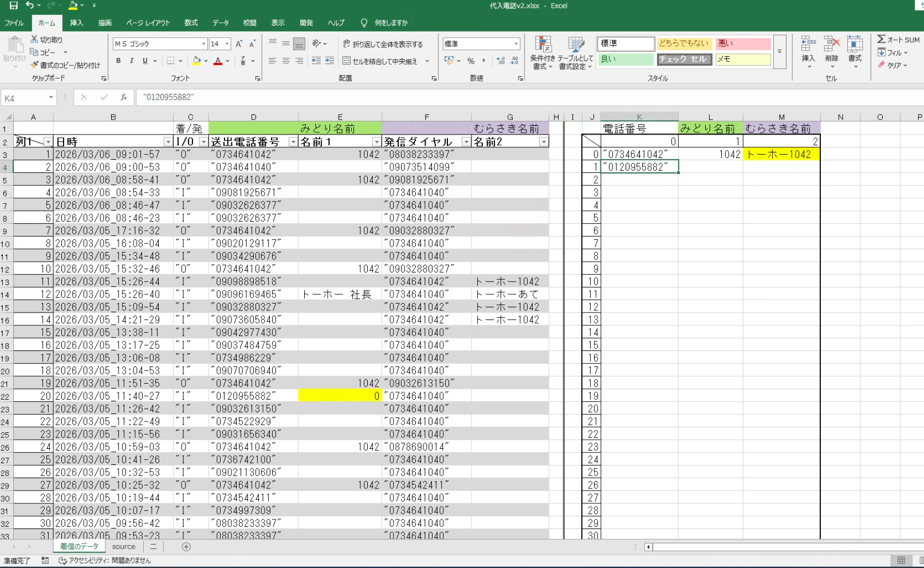Toggle Wrap Text for the cell
This screenshot has width=924, height=568.
pyautogui.click(x=383, y=44)
